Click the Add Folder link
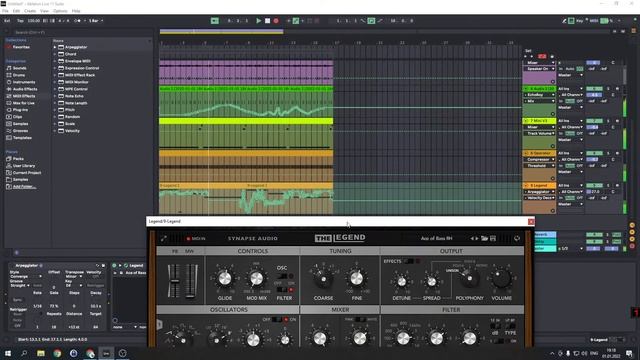This screenshot has width=640, height=360. tap(24, 187)
